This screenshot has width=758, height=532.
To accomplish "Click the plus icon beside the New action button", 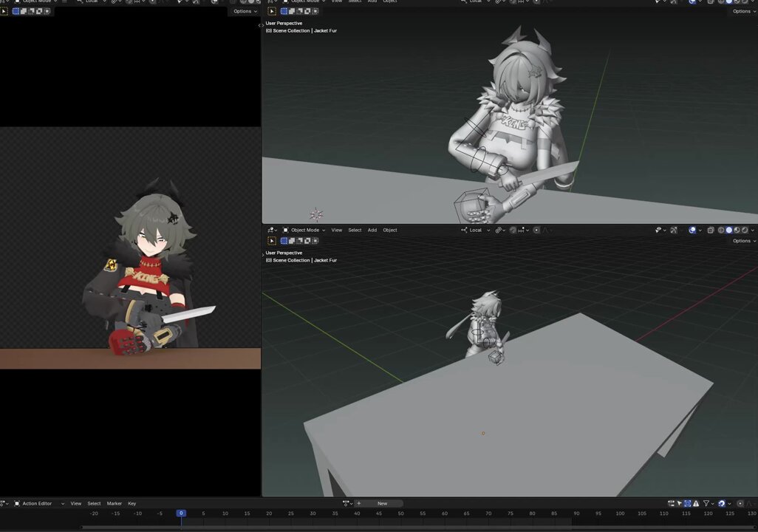I will pyautogui.click(x=359, y=503).
